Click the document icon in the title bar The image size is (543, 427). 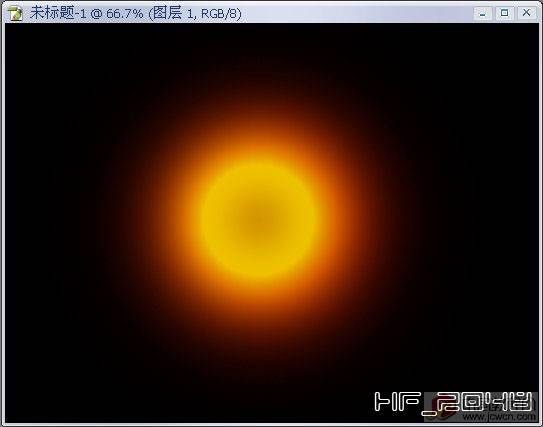tap(15, 14)
